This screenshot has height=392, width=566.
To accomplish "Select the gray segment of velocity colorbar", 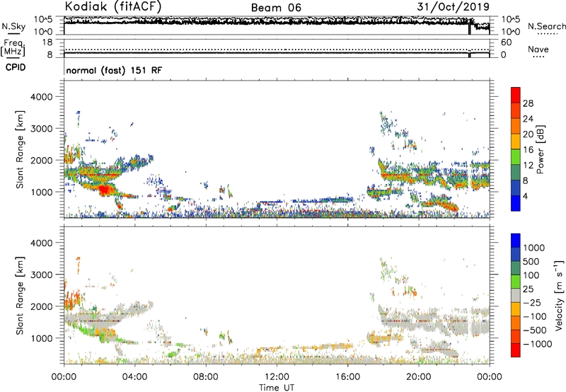I will [x=516, y=296].
